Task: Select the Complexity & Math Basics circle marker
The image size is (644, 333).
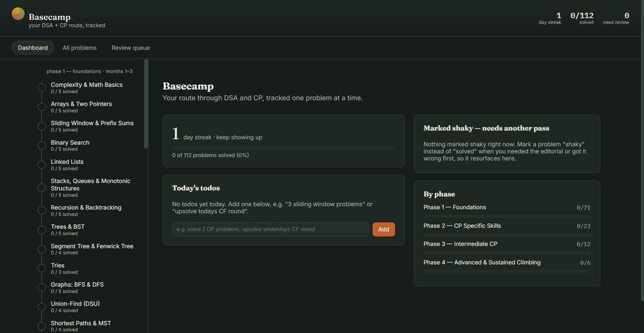Action: (x=42, y=88)
